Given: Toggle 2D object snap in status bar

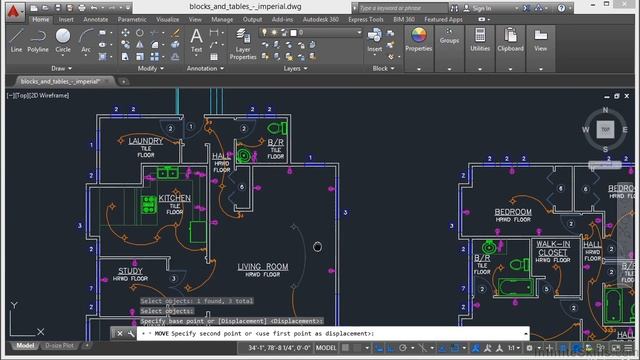Looking at the screenshot, I should [x=454, y=348].
